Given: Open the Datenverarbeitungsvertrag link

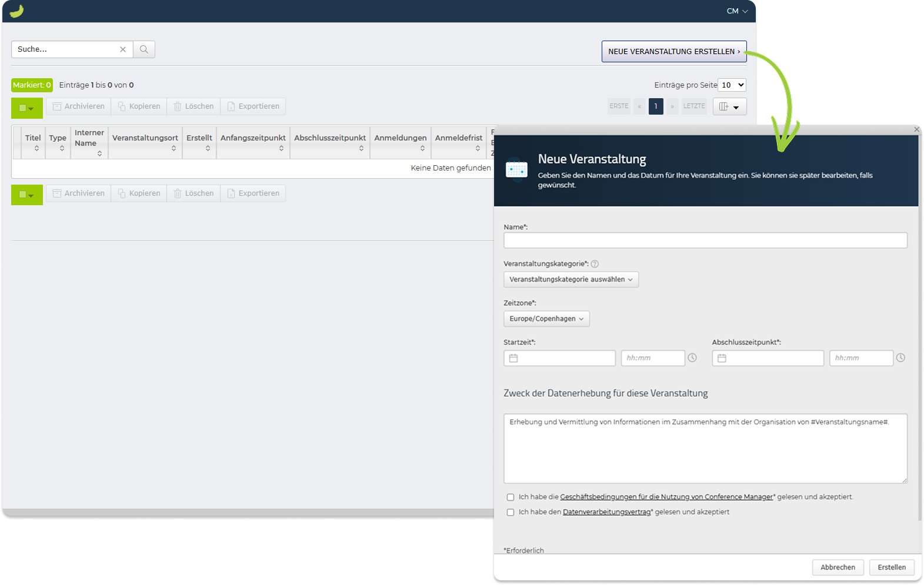Looking at the screenshot, I should (606, 512).
